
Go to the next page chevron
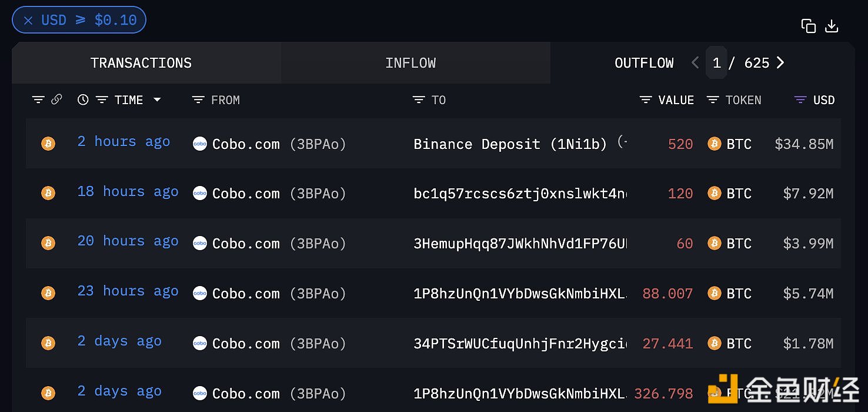(780, 63)
